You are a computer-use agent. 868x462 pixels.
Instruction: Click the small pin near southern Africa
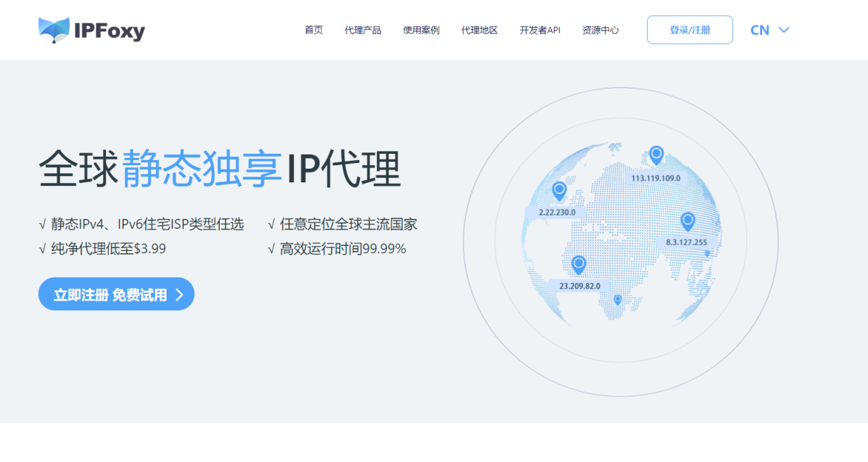618,299
